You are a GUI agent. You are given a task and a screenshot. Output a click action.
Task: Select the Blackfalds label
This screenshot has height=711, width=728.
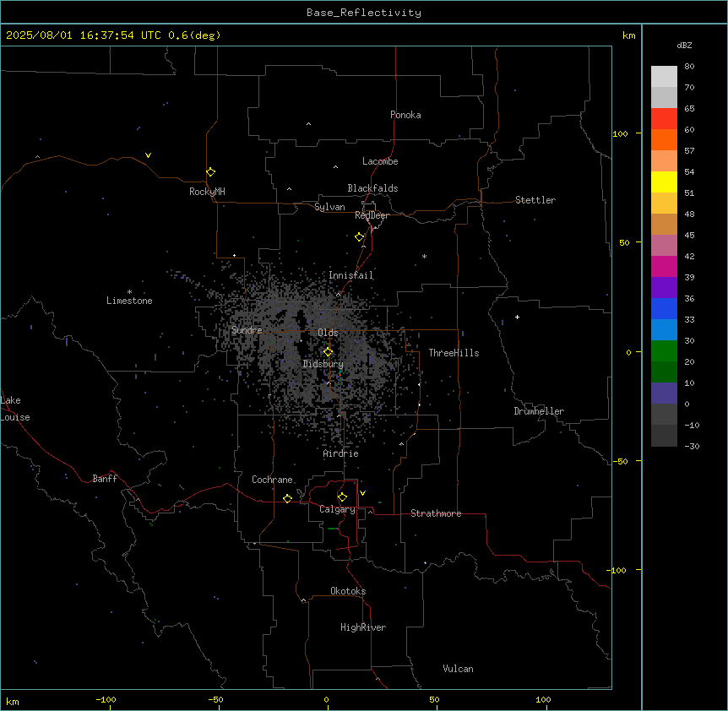pyautogui.click(x=372, y=188)
